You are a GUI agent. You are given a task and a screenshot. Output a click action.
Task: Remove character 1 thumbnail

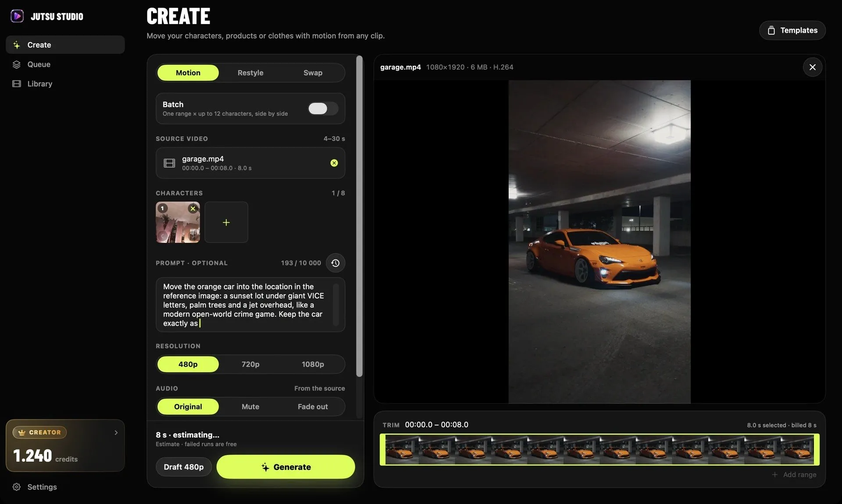(193, 209)
